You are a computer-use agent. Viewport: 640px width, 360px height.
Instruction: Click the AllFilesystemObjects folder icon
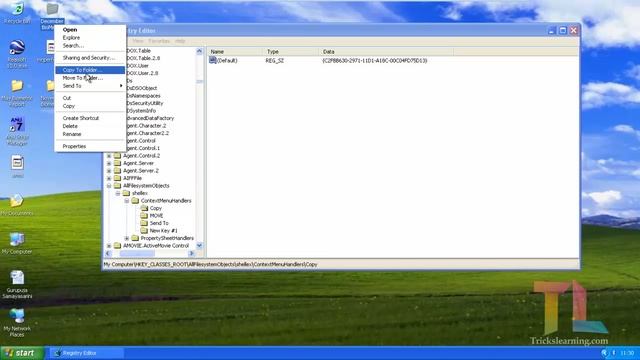118,186
